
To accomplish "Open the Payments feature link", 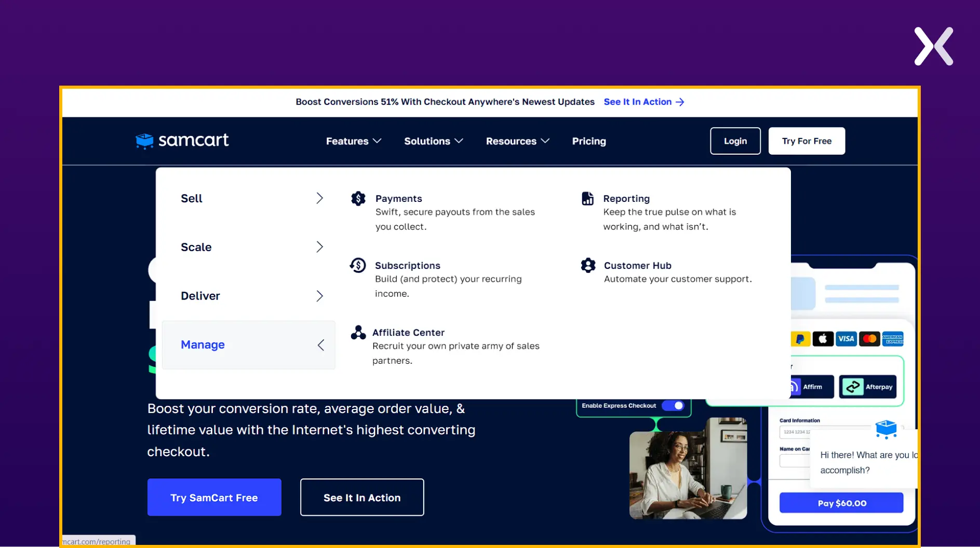I will [x=398, y=198].
